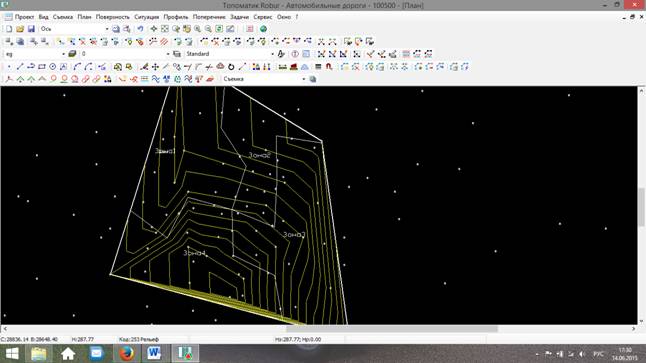Expand the Ось dropdown list
This screenshot has height=363, width=646.
click(107, 29)
